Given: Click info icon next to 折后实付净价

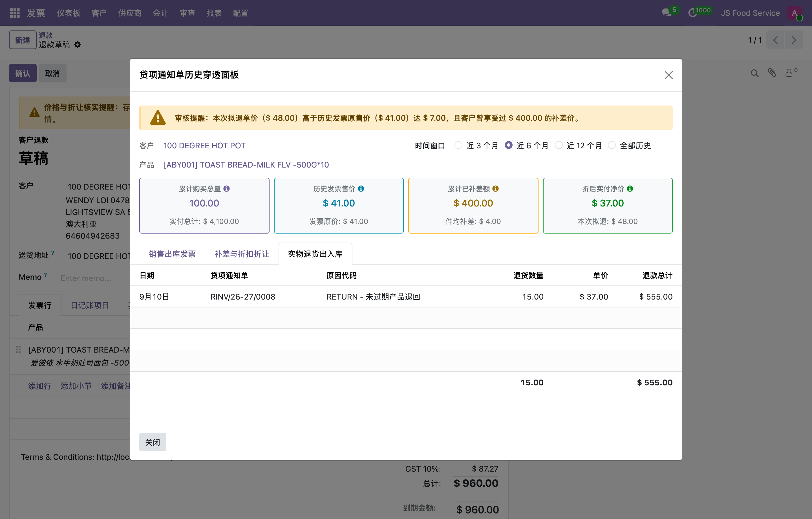Looking at the screenshot, I should (x=630, y=189).
